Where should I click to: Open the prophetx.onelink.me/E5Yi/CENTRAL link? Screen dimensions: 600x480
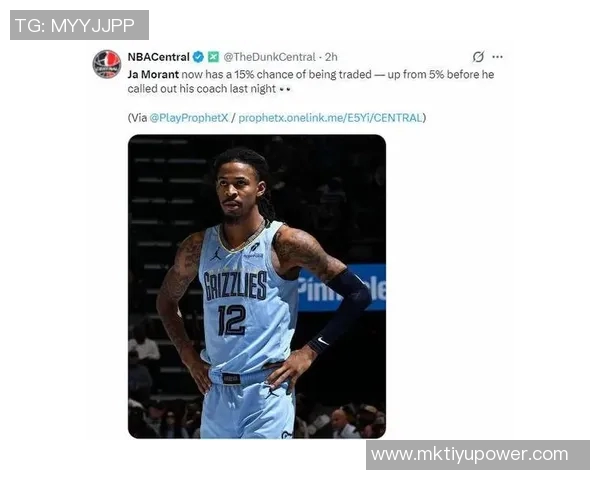pos(330,118)
